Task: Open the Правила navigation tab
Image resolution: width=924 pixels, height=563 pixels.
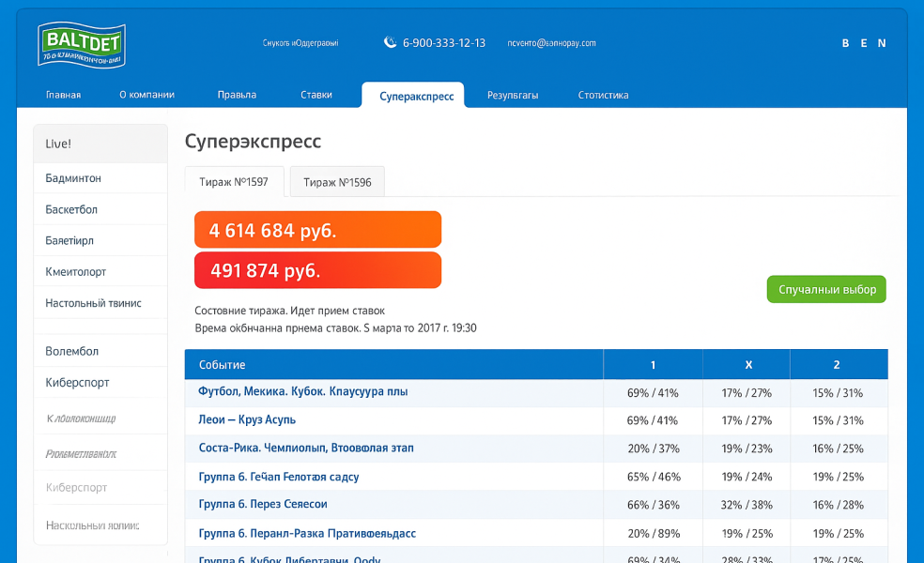Action: pos(237,95)
